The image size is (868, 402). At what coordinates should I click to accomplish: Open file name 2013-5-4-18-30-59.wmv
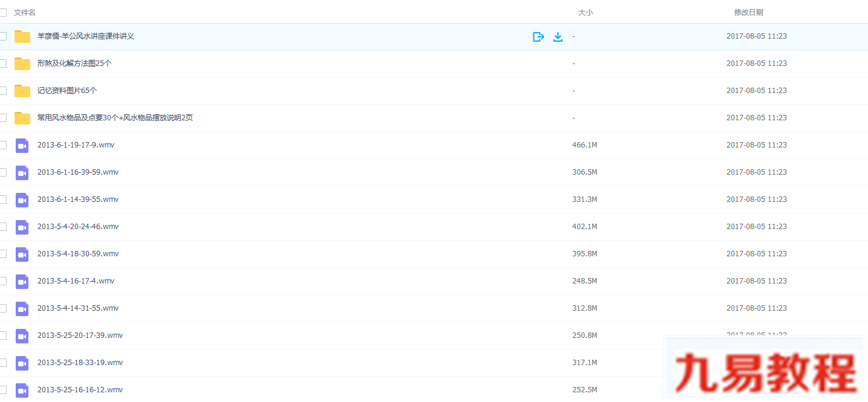(x=78, y=254)
